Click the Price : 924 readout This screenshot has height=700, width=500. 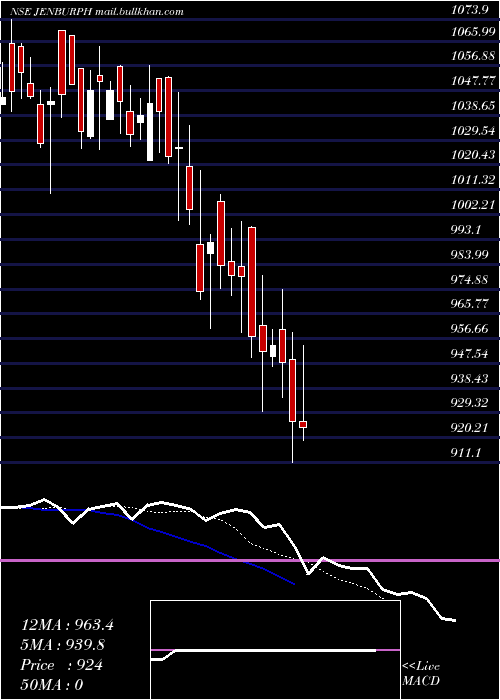tap(62, 665)
